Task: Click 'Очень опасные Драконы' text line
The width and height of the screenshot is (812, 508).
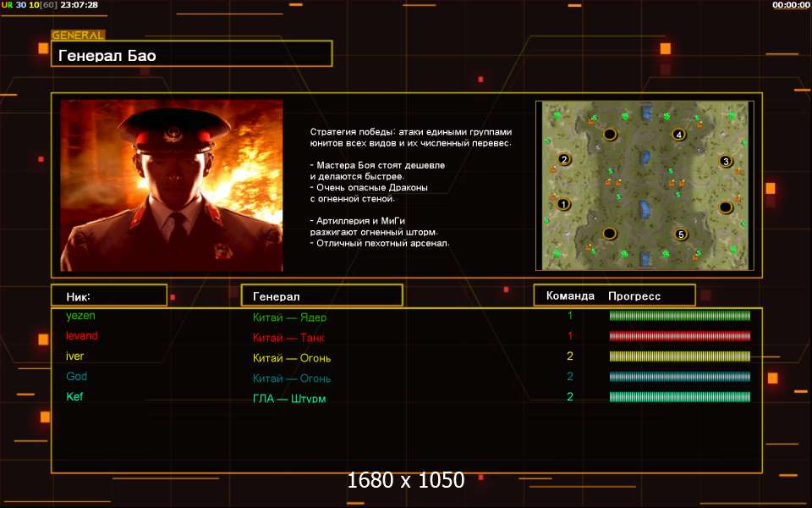Action: pyautogui.click(x=370, y=188)
